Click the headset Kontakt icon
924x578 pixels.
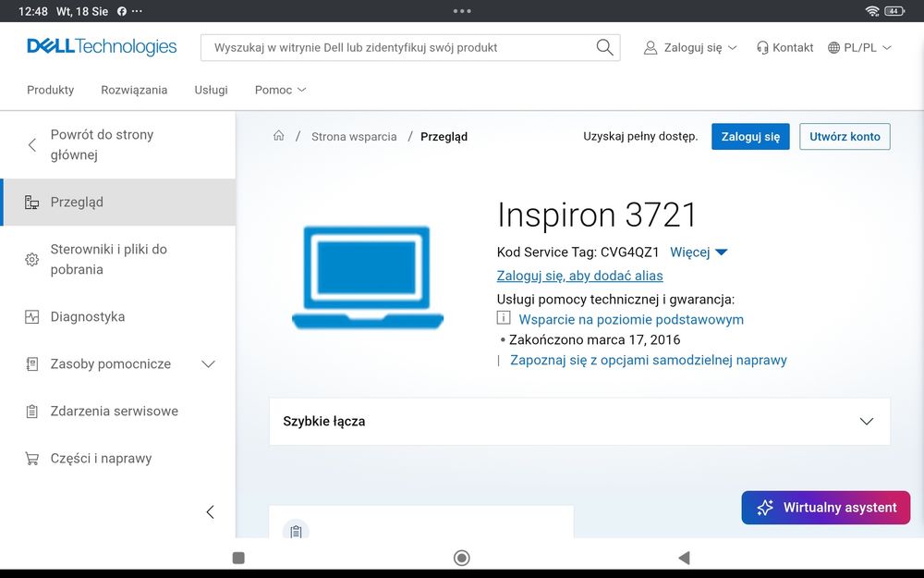[762, 48]
